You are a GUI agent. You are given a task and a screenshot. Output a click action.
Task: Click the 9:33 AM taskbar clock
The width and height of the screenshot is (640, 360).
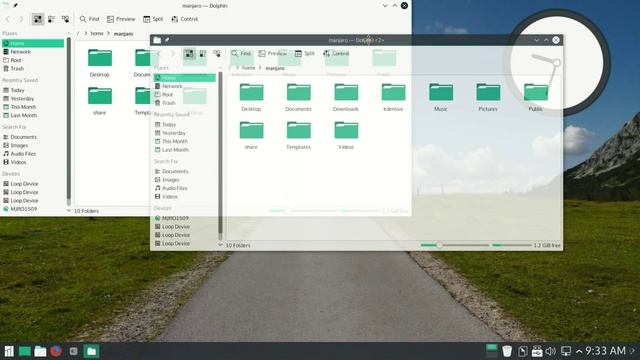(x=606, y=351)
